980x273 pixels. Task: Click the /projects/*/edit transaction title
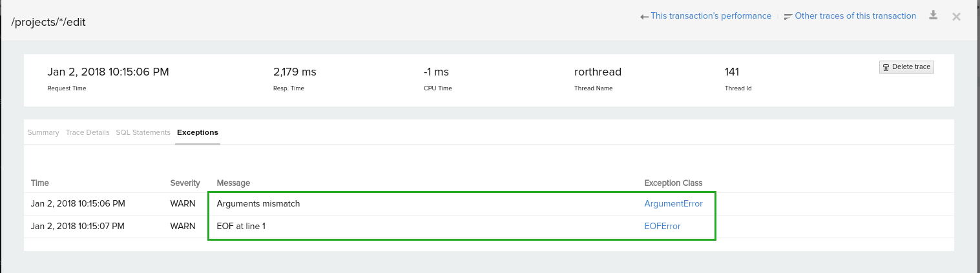[48, 22]
